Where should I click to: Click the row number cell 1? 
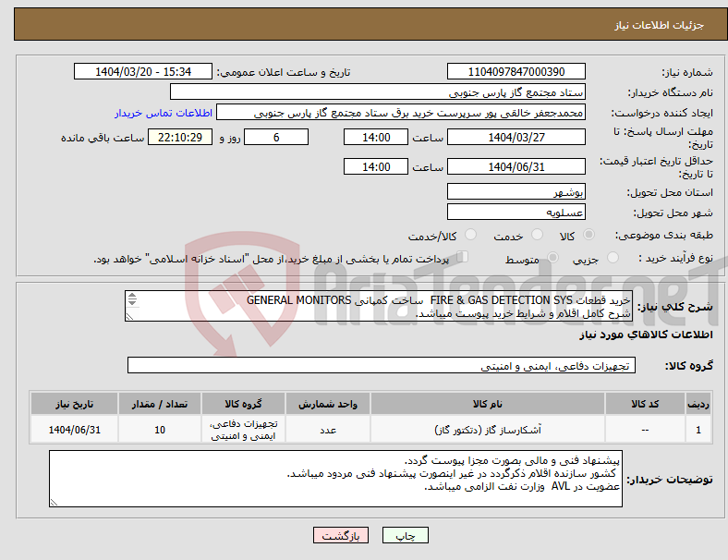[698, 430]
